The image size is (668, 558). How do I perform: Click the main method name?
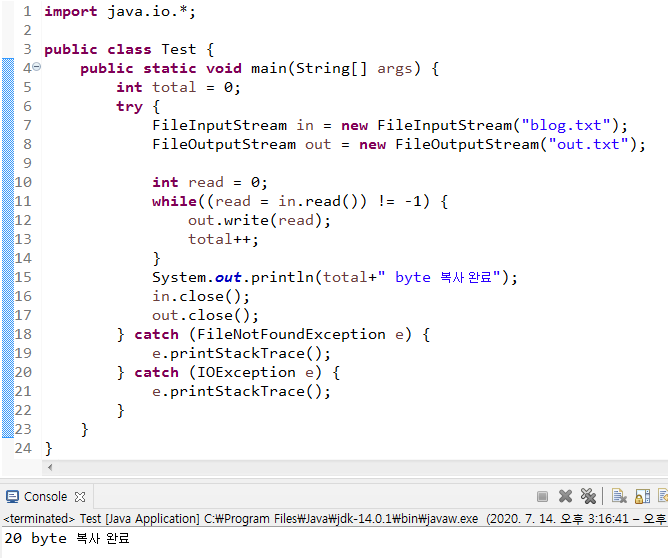[x=268, y=69]
